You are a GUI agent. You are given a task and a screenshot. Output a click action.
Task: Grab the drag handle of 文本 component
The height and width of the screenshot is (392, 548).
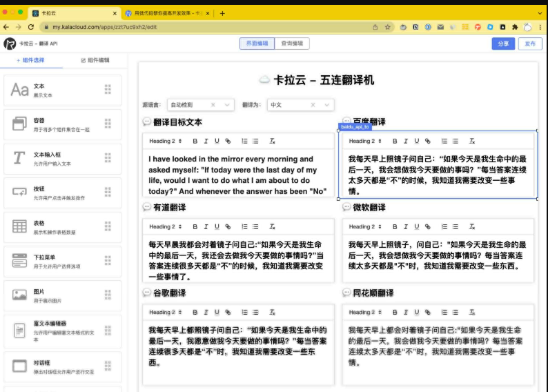(x=108, y=90)
